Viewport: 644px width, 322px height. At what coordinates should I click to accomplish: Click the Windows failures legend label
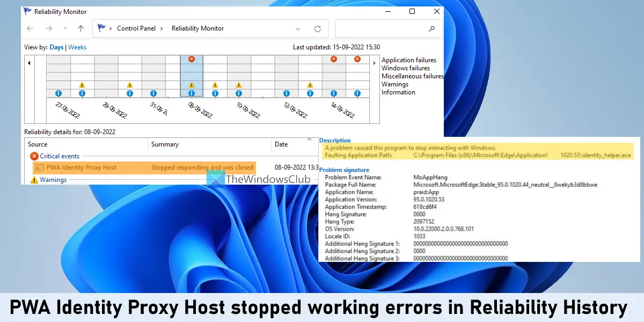tap(406, 68)
